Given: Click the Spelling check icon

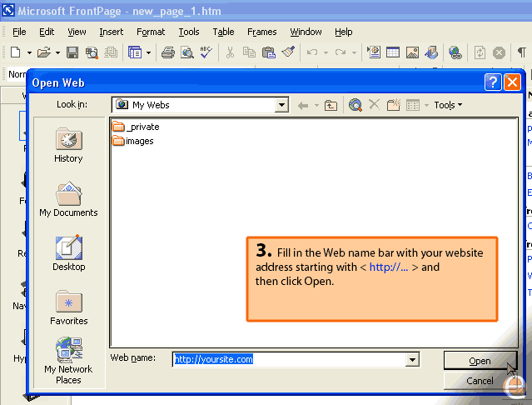Looking at the screenshot, I should pos(206,52).
